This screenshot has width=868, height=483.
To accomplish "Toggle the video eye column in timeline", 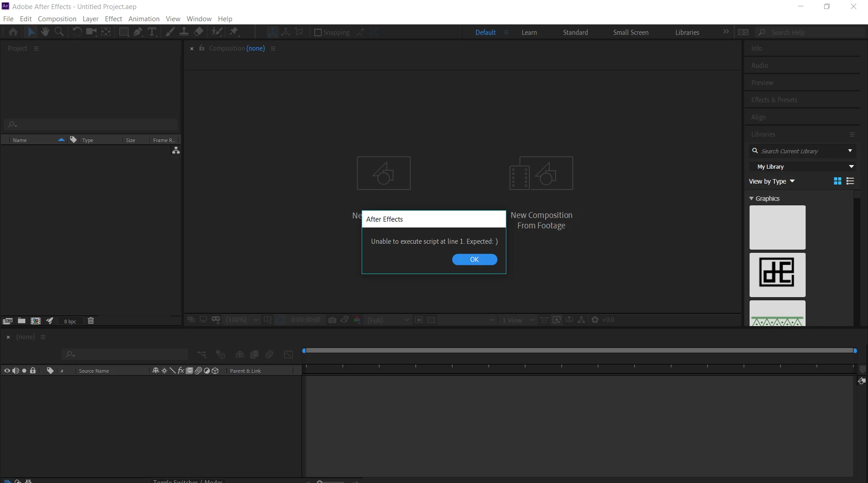I will click(x=7, y=371).
